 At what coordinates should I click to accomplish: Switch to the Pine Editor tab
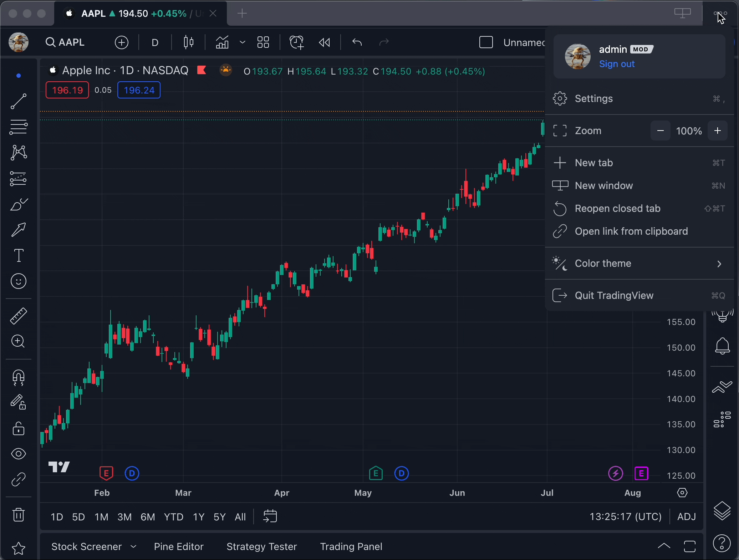click(x=179, y=546)
